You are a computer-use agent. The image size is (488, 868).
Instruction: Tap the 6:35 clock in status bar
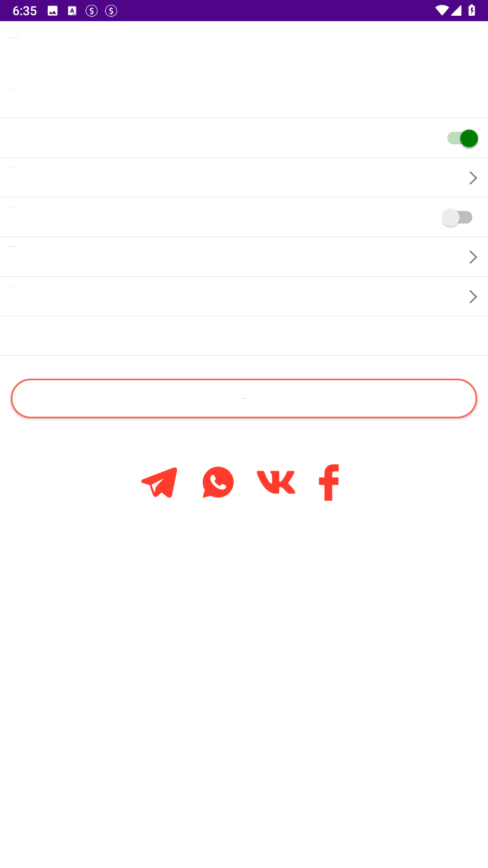click(24, 11)
